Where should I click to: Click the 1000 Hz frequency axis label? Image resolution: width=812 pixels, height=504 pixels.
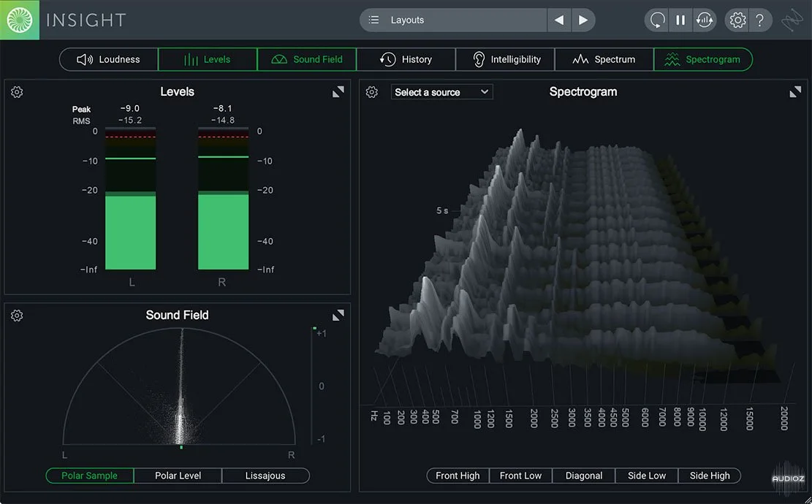pos(477,419)
